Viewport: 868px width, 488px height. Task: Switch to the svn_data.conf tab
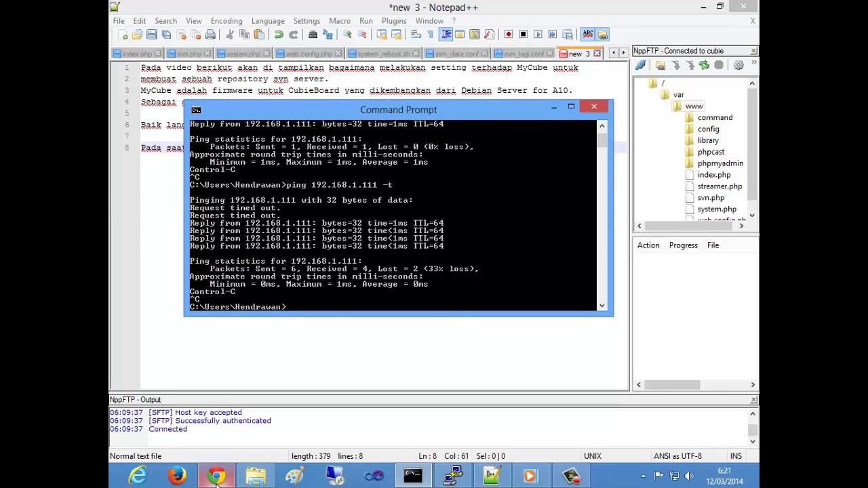(457, 54)
